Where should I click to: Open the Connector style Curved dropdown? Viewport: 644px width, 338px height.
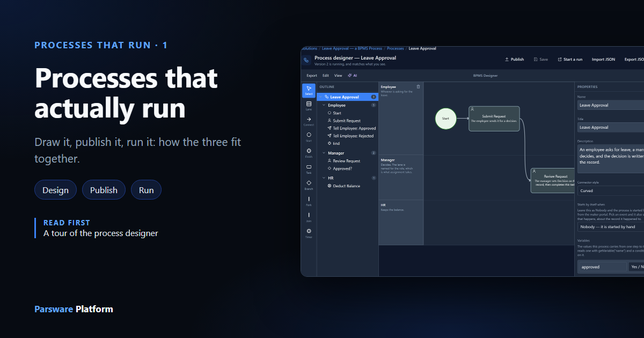[611, 190]
